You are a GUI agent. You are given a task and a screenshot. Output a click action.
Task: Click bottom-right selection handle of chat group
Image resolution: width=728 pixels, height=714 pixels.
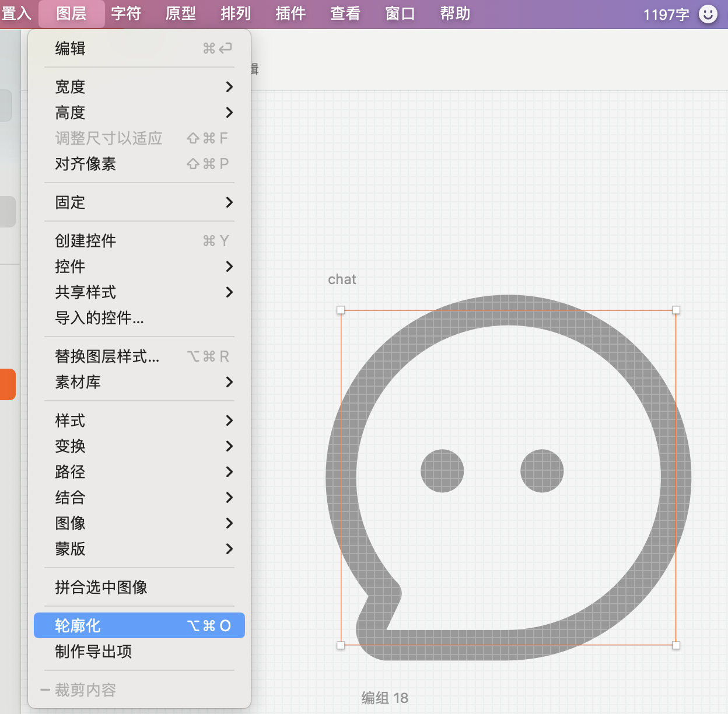676,645
